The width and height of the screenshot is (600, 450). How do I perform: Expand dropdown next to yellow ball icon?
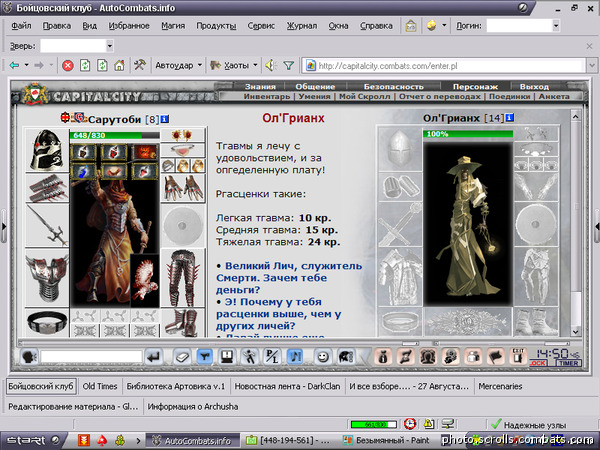pyautogui.click(x=444, y=26)
